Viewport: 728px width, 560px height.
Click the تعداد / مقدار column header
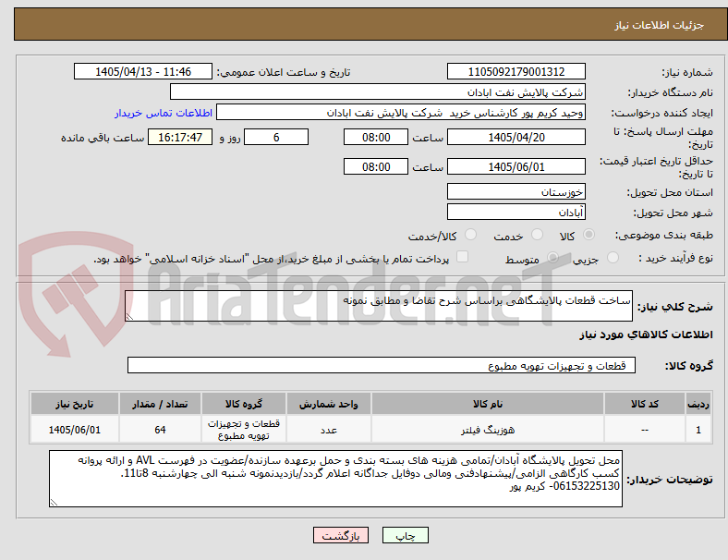160,404
